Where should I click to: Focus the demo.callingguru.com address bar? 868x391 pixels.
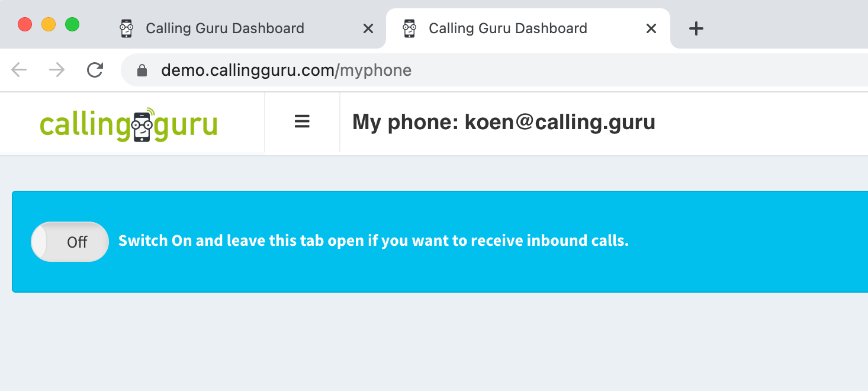coord(494,70)
